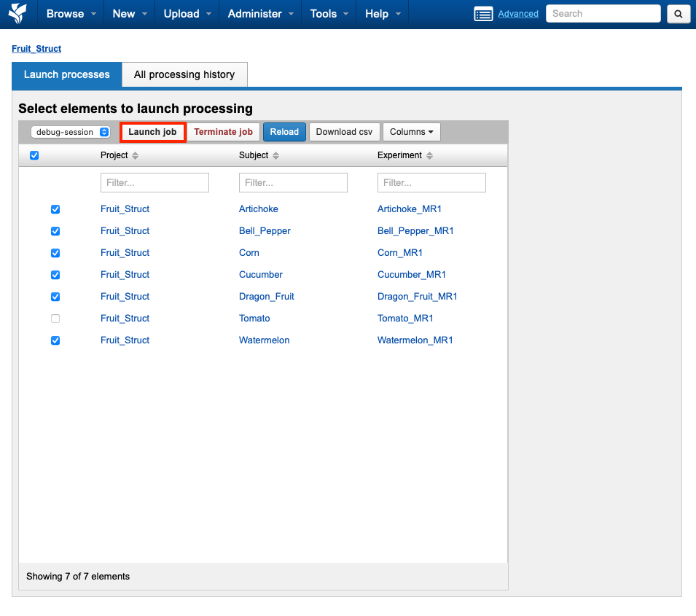696x616 pixels.
Task: Sort by Project column arrows icon
Action: coord(135,156)
